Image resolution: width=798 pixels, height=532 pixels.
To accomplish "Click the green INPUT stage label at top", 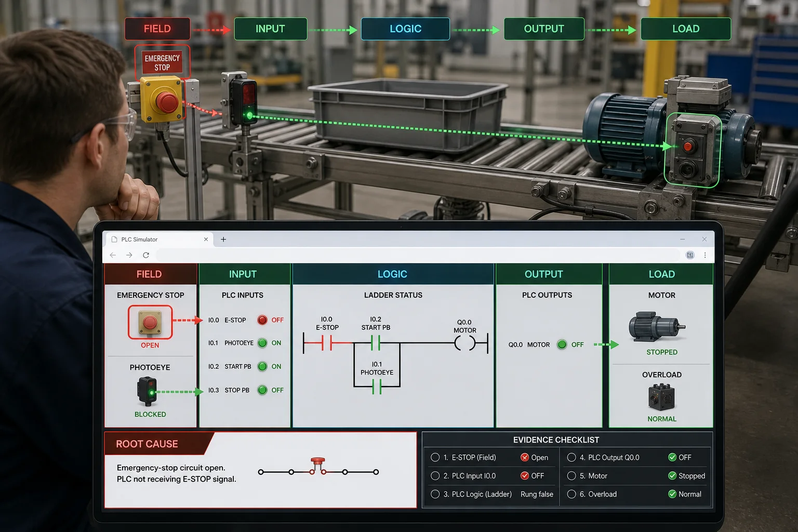I will point(270,29).
